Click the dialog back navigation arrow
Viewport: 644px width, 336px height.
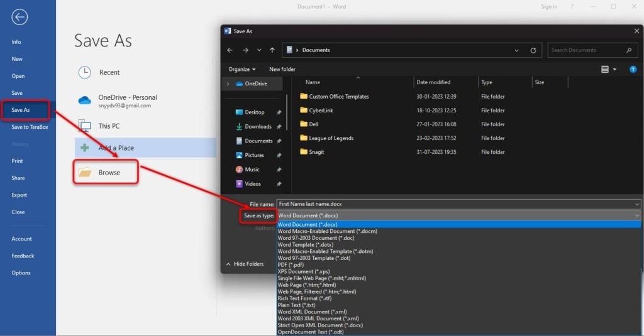[x=230, y=50]
